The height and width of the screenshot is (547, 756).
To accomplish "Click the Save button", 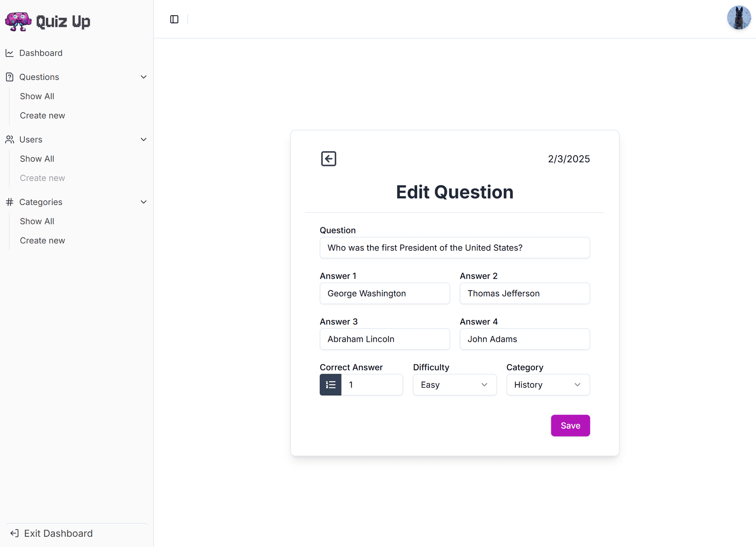I will click(570, 425).
